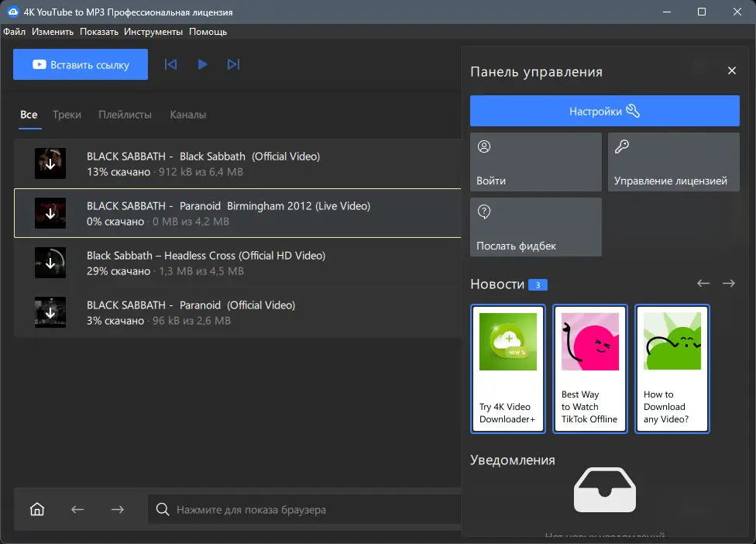756x544 pixels.
Task: Minimize the 4K YouTube to MP3 window
Action: (x=667, y=12)
